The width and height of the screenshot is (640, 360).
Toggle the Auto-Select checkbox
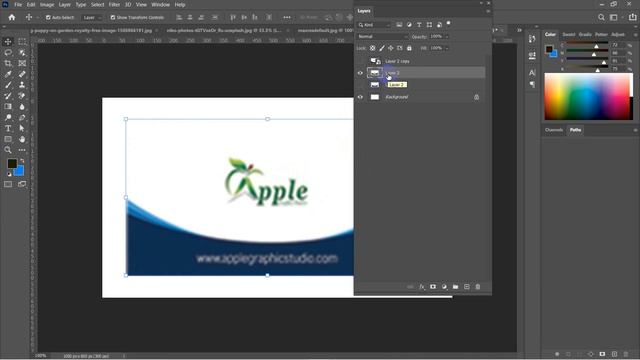click(x=48, y=18)
